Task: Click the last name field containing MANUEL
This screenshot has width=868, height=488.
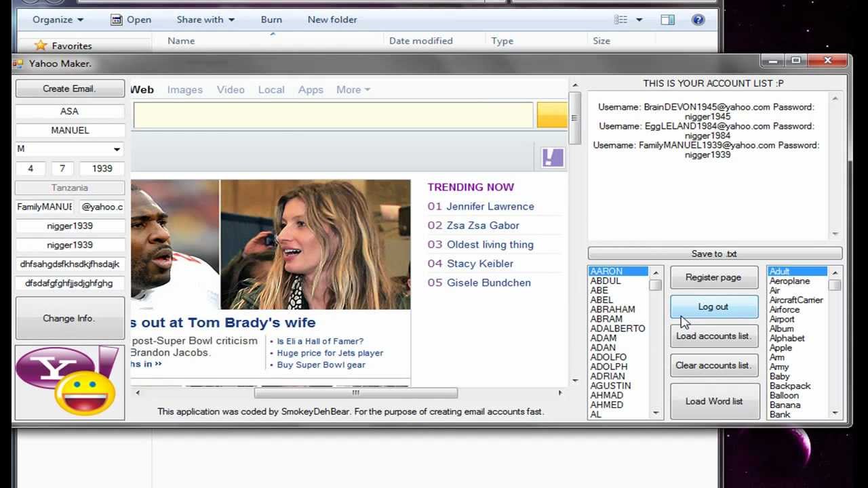Action: (69, 130)
